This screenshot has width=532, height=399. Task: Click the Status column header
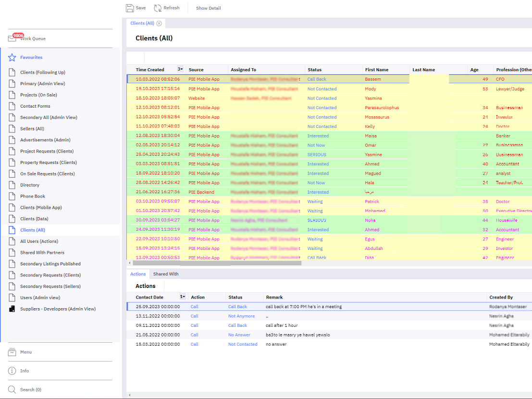click(315, 70)
